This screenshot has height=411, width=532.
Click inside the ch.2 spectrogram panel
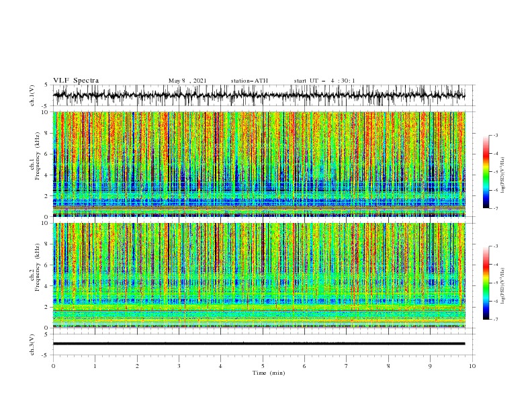coord(259,275)
